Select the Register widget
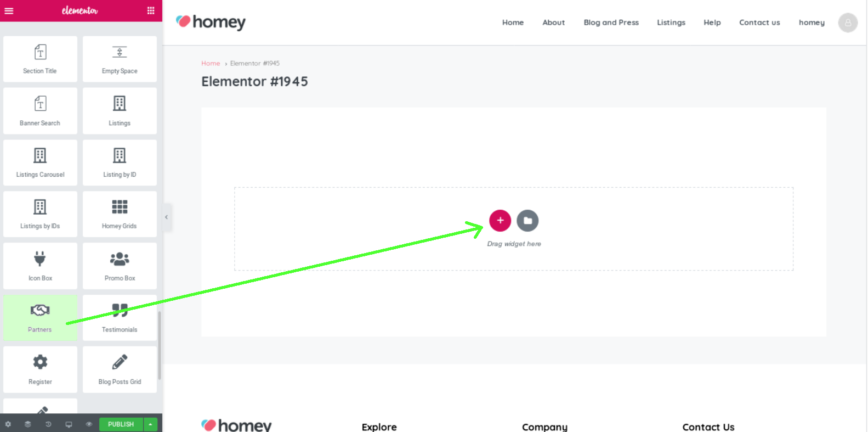 click(40, 369)
